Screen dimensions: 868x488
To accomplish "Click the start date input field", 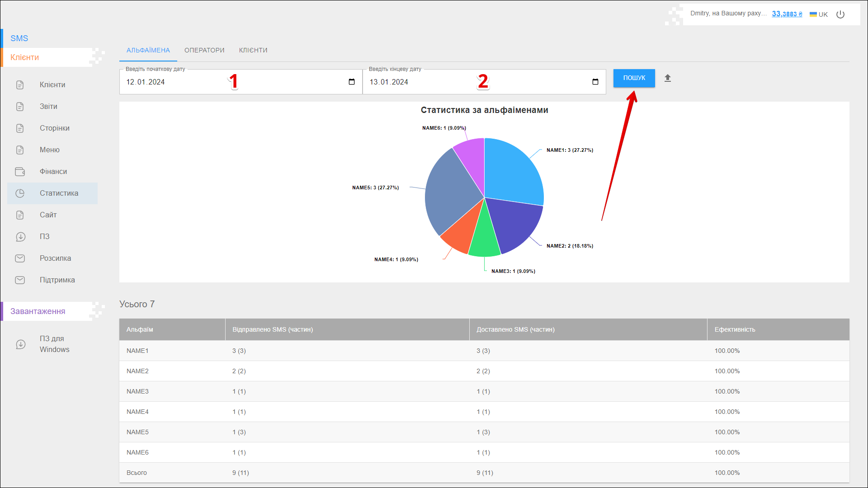I will [x=181, y=82].
